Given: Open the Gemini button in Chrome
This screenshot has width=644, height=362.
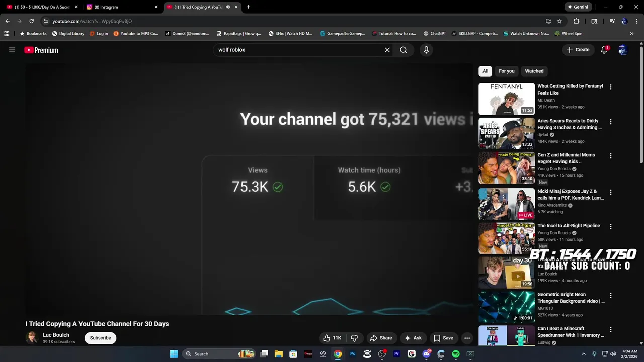Looking at the screenshot, I should tap(578, 7).
